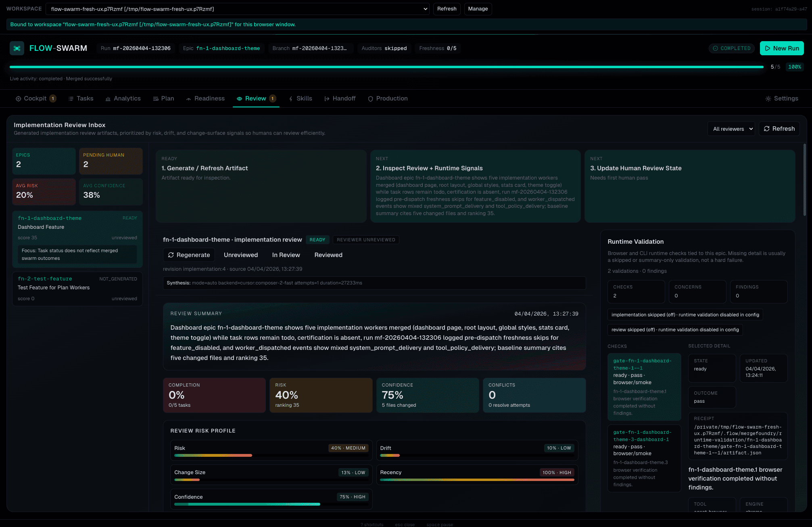812x527 pixels.
Task: Click the inbox Refresh circular arrows icon
Action: point(766,129)
